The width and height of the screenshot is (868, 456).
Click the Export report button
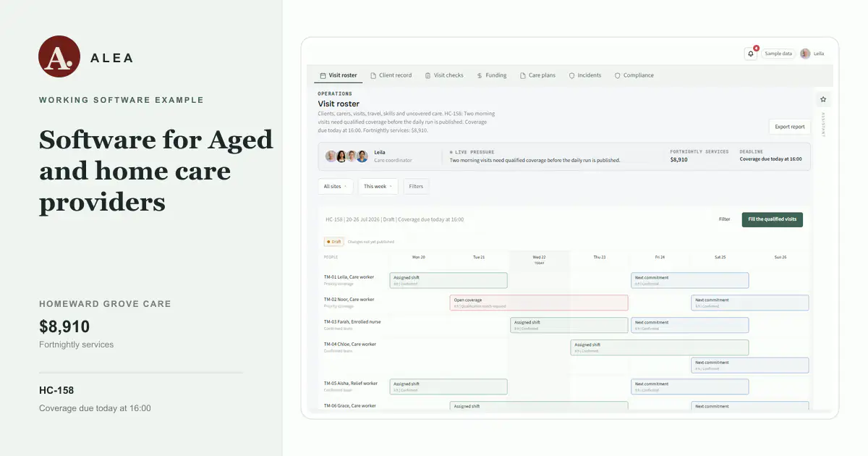tap(789, 127)
